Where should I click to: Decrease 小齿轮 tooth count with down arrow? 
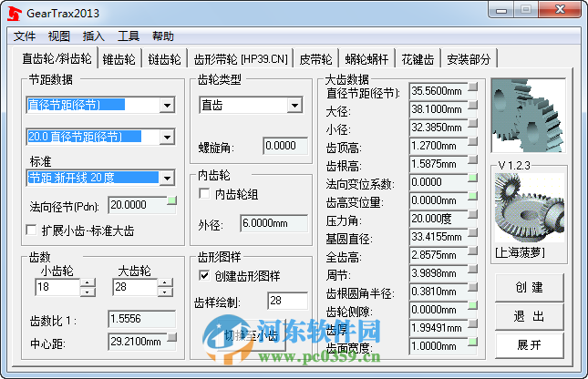pyautogui.click(x=88, y=292)
